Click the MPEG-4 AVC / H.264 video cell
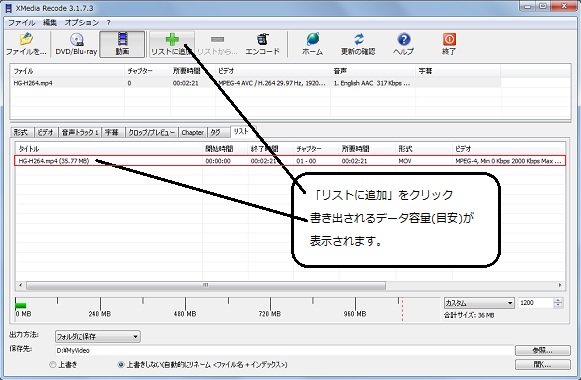This screenshot has width=581, height=380. 272,83
